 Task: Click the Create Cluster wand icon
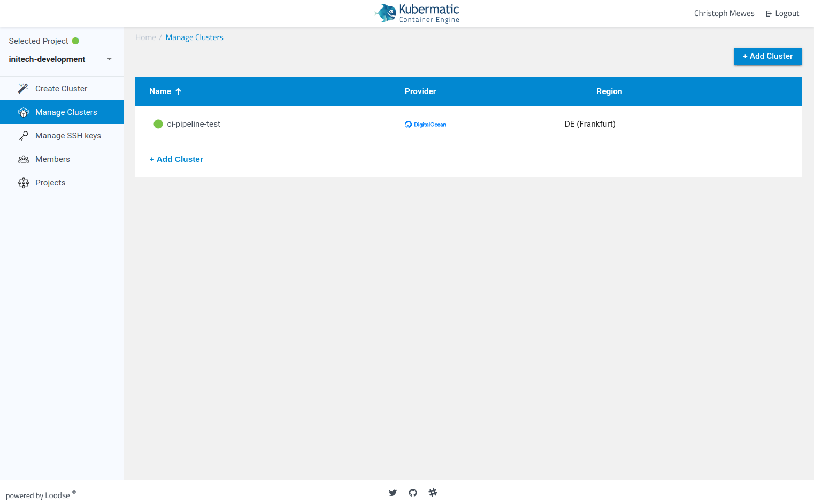pyautogui.click(x=23, y=89)
